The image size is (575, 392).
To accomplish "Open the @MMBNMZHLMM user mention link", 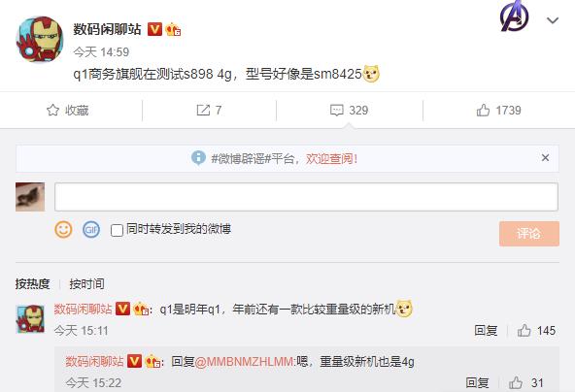I will coord(244,362).
